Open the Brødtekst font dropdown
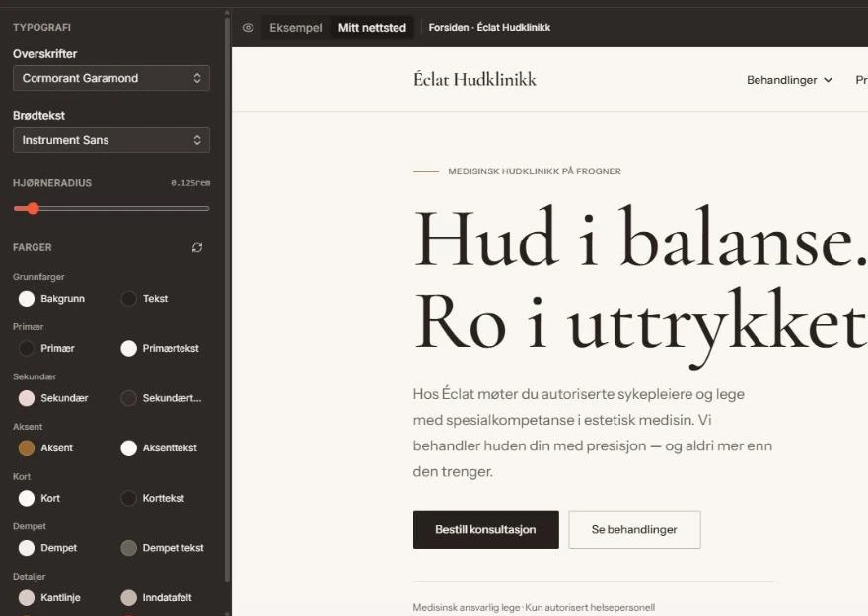Viewport: 868px width, 616px height. point(111,140)
